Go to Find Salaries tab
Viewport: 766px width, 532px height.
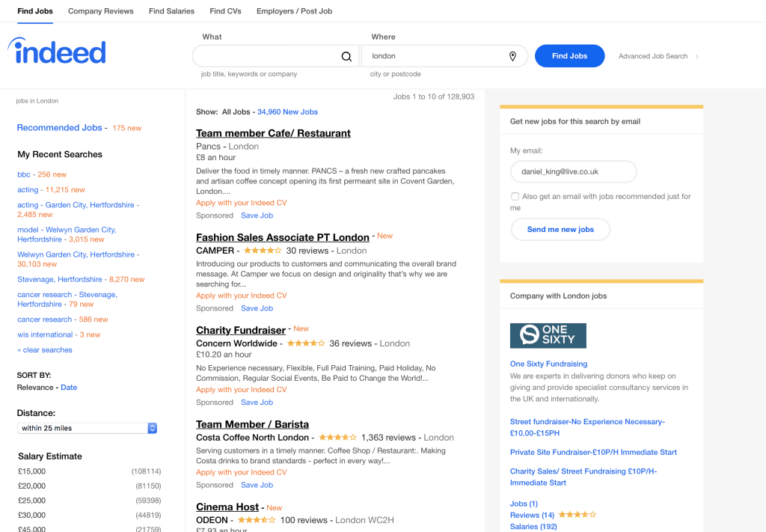point(171,10)
